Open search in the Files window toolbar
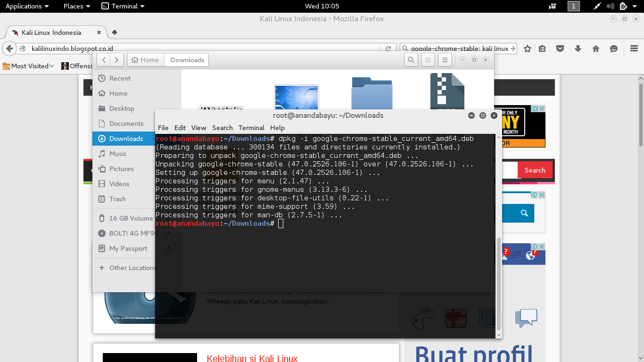Screen dimensions: 644x362 [411, 60]
